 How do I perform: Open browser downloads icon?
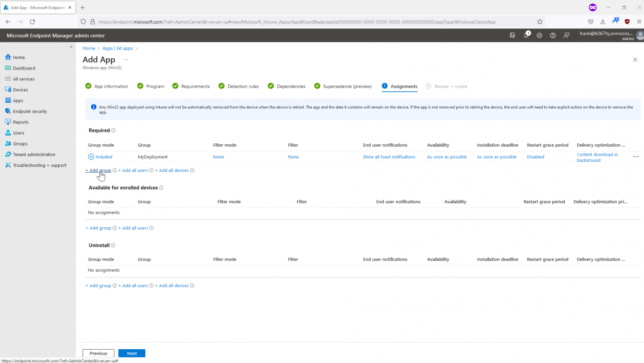coord(602,22)
